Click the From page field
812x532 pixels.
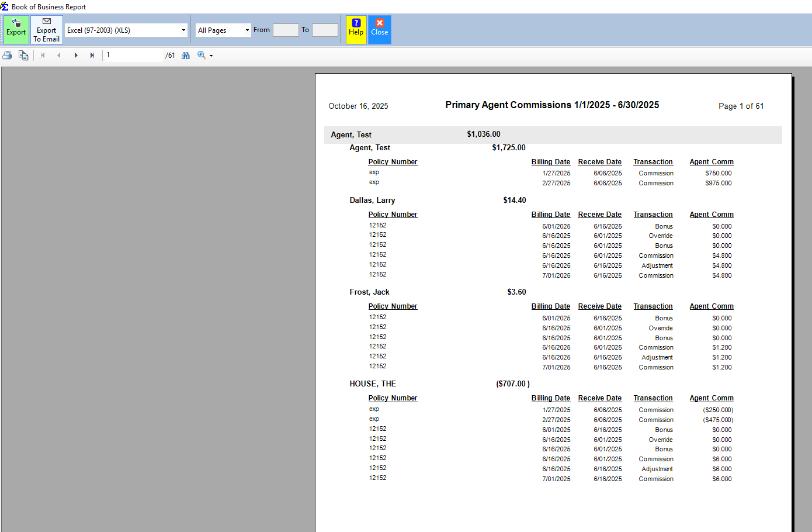(286, 29)
